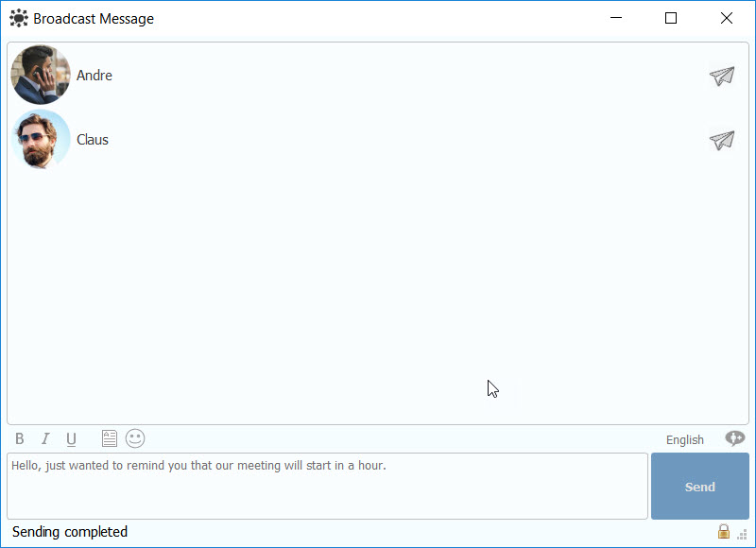The image size is (756, 548).
Task: Click the resize grip in bottom corner
Action: tap(743, 534)
